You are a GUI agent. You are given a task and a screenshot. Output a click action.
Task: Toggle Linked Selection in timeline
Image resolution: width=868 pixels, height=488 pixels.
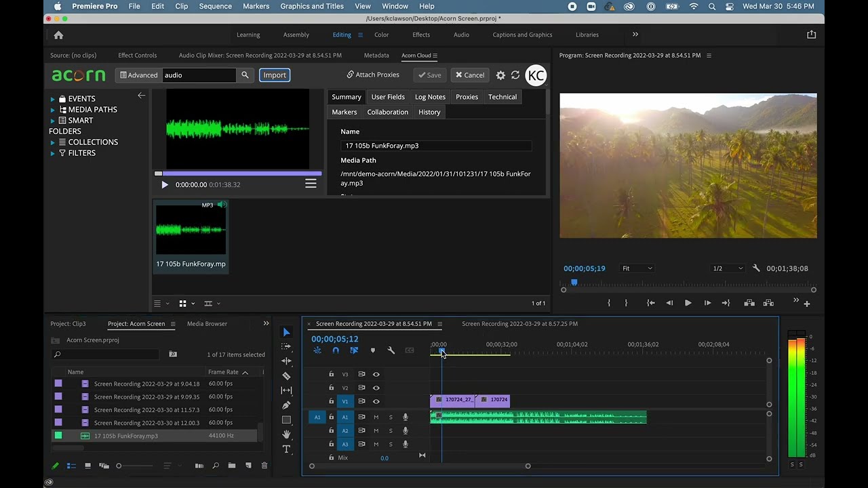click(354, 350)
